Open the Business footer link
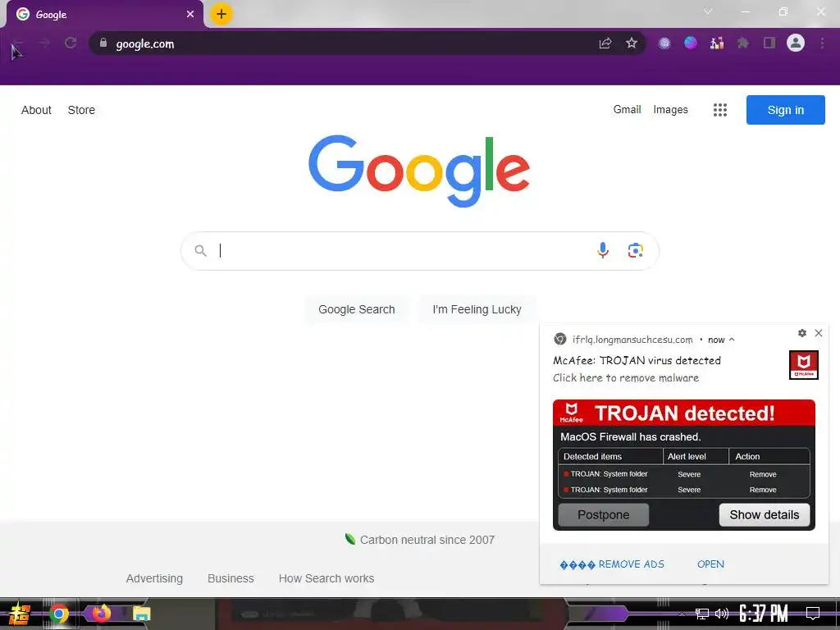Image resolution: width=840 pixels, height=630 pixels. click(231, 578)
